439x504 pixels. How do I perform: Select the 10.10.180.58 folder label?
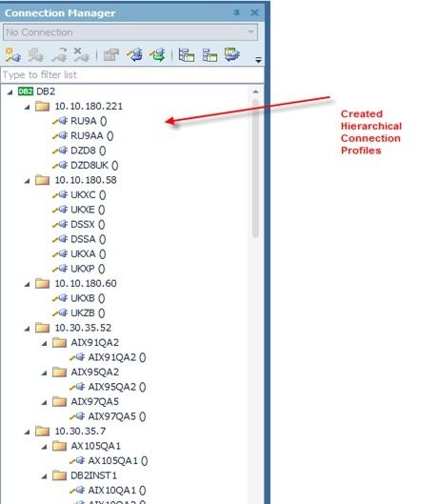[86, 180]
